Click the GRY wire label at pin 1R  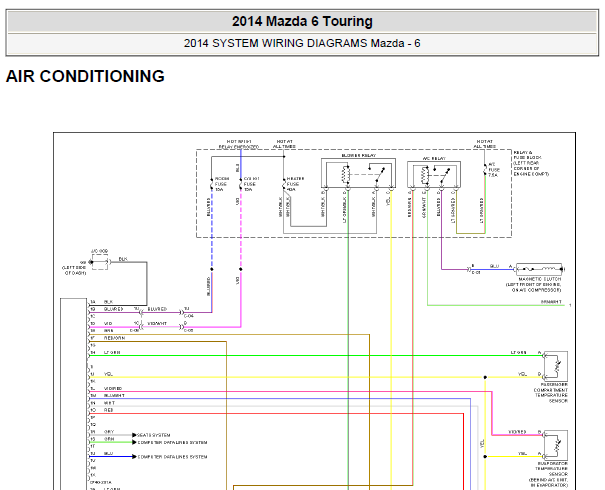click(109, 432)
